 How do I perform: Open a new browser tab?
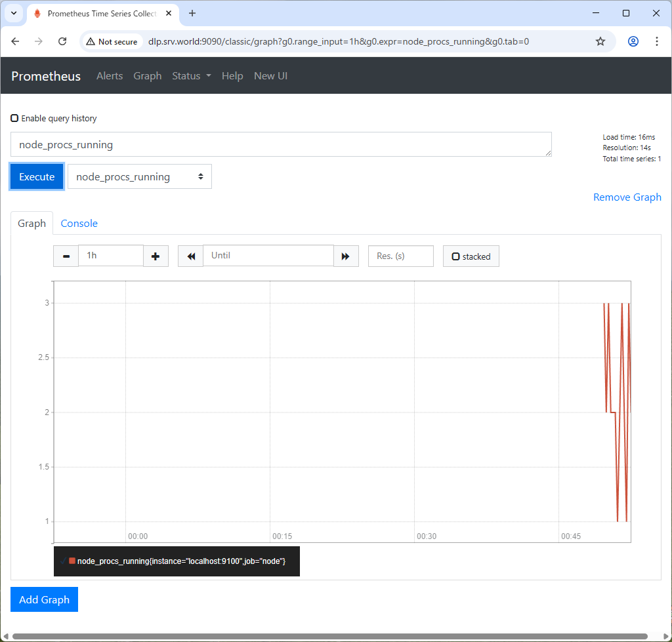tap(192, 13)
